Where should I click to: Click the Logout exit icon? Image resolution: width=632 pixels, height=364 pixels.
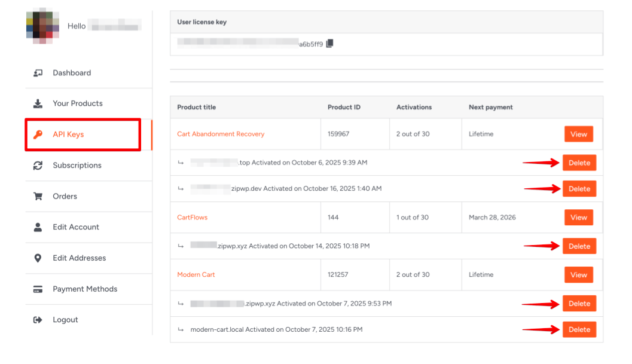click(38, 320)
